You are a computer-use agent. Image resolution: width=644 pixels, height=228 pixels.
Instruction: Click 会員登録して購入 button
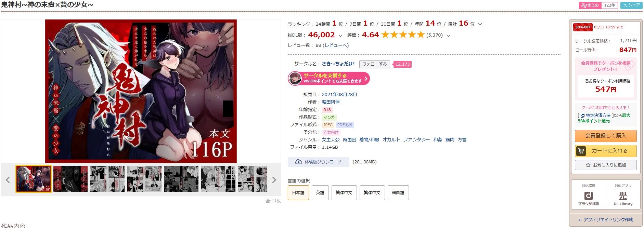[x=606, y=136]
